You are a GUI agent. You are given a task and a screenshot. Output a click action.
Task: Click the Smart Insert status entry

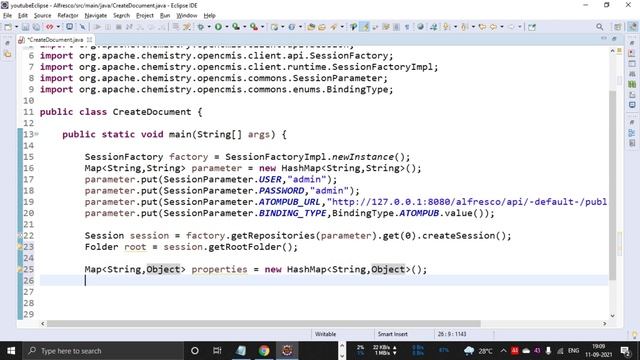click(393, 334)
